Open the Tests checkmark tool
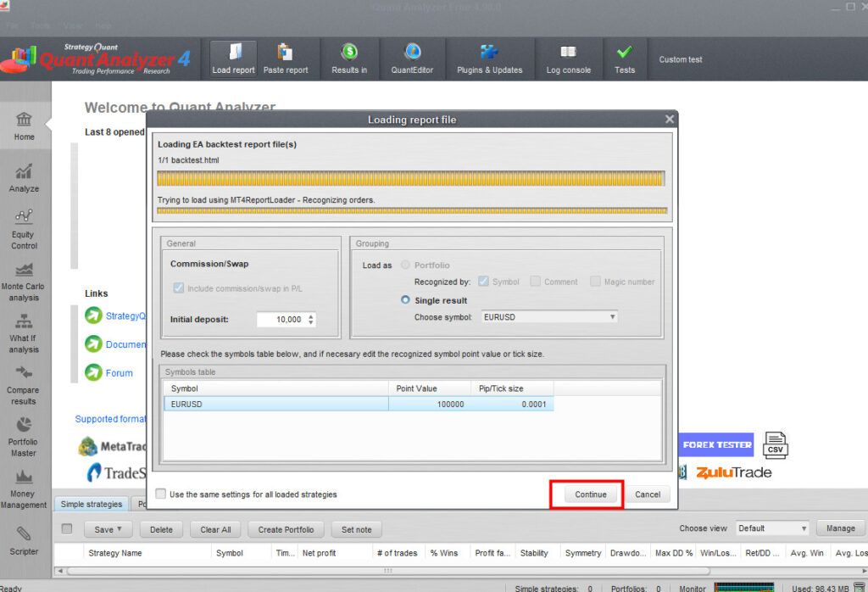 pyautogui.click(x=625, y=59)
